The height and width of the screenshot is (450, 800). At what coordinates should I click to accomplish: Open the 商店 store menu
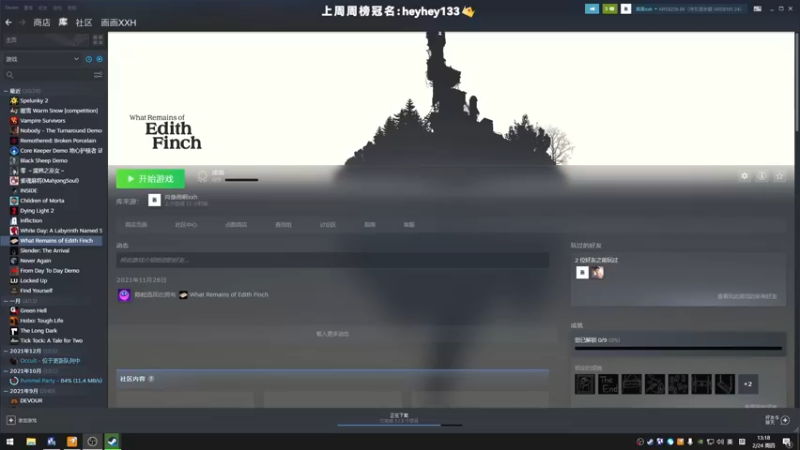coord(42,22)
